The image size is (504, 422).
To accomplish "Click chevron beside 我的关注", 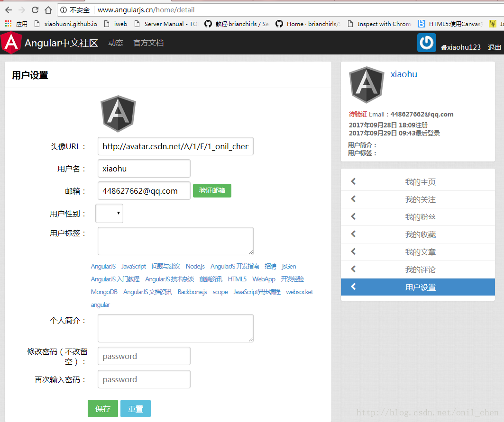I will pos(353,199).
